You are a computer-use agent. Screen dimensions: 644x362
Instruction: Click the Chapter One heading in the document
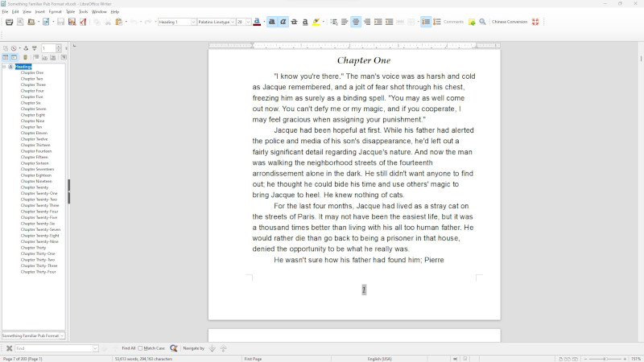[x=364, y=60]
